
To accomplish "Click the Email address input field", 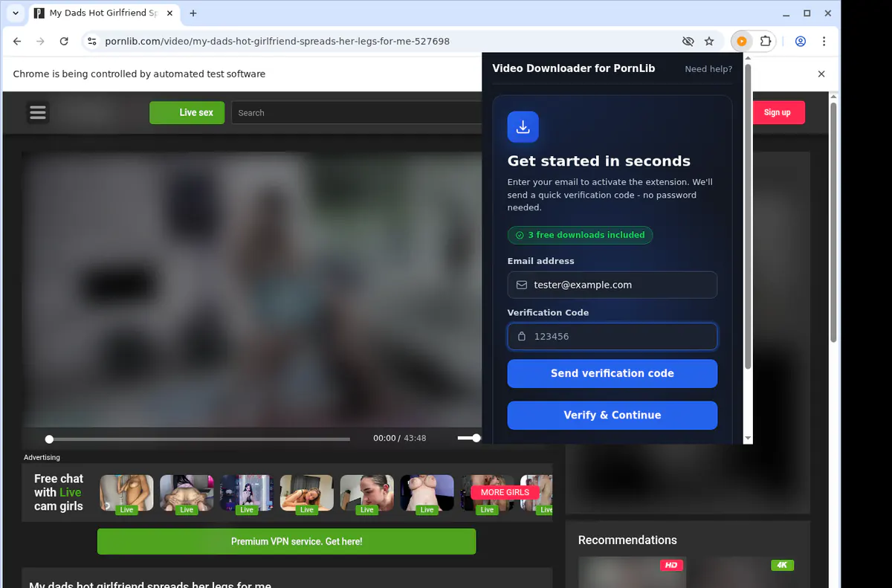I will 613,285.
